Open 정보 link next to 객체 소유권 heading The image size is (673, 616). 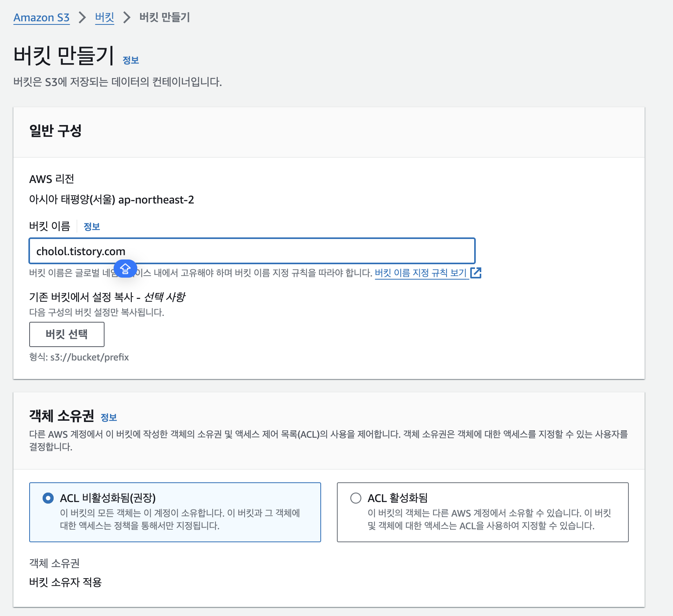click(x=108, y=418)
